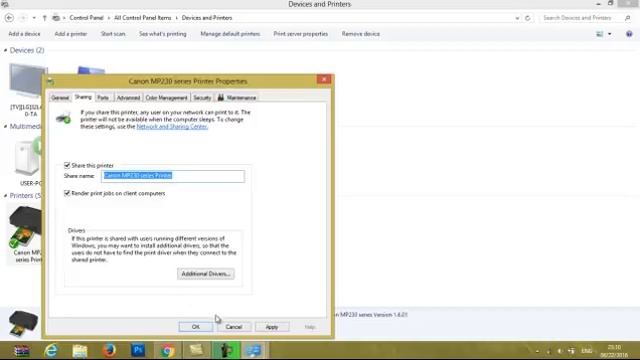Screen dimensions: 640x360
Task: Click Add a printer in toolbar
Action: [71, 34]
